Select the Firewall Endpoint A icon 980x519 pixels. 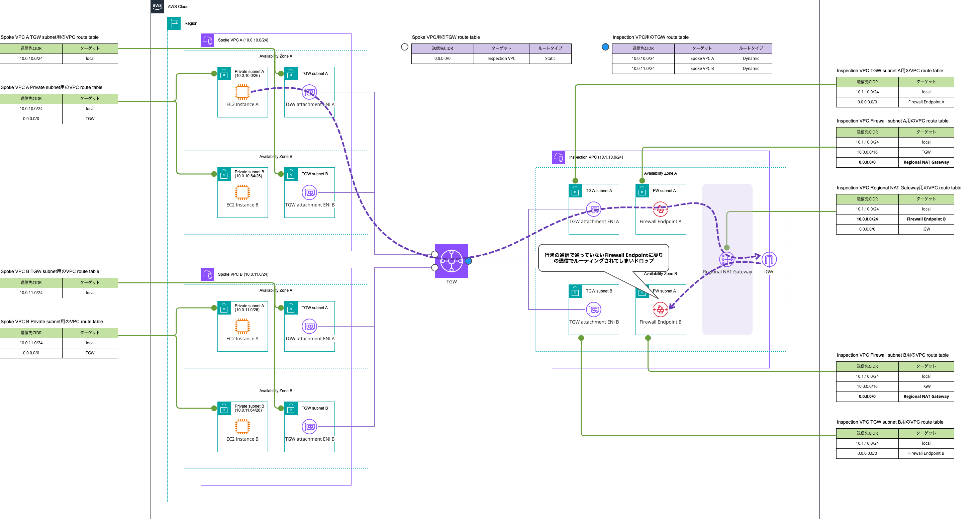click(x=661, y=209)
